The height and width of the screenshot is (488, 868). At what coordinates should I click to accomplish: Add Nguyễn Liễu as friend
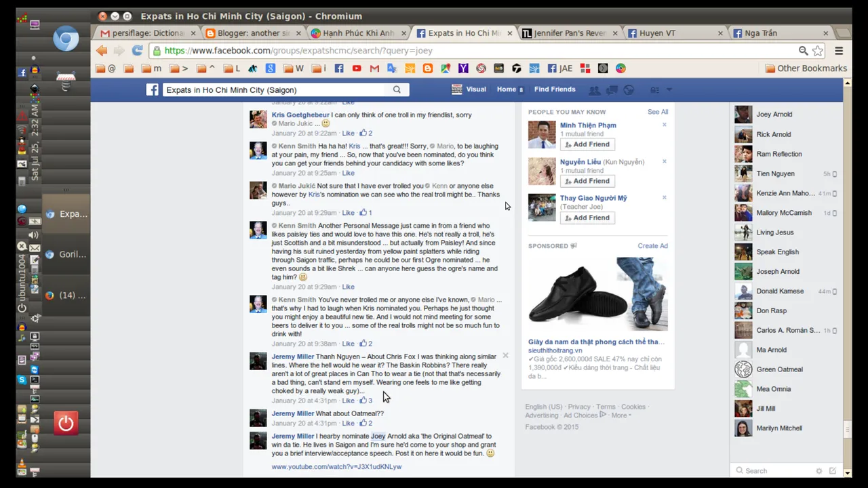tap(587, 181)
